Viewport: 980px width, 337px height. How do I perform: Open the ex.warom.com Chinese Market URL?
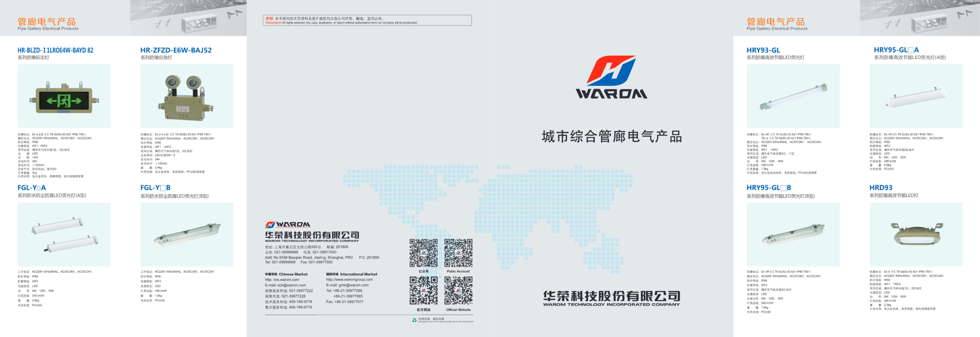282,280
